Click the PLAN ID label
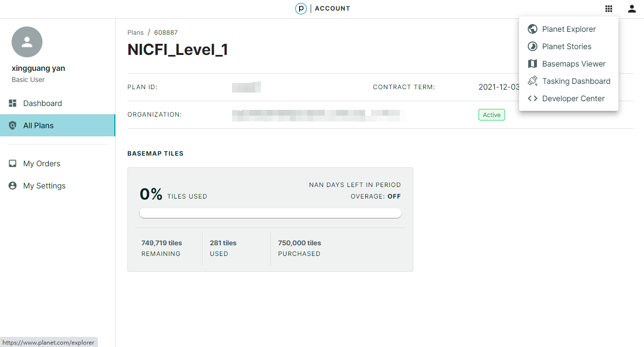The width and height of the screenshot is (644, 347). click(142, 87)
